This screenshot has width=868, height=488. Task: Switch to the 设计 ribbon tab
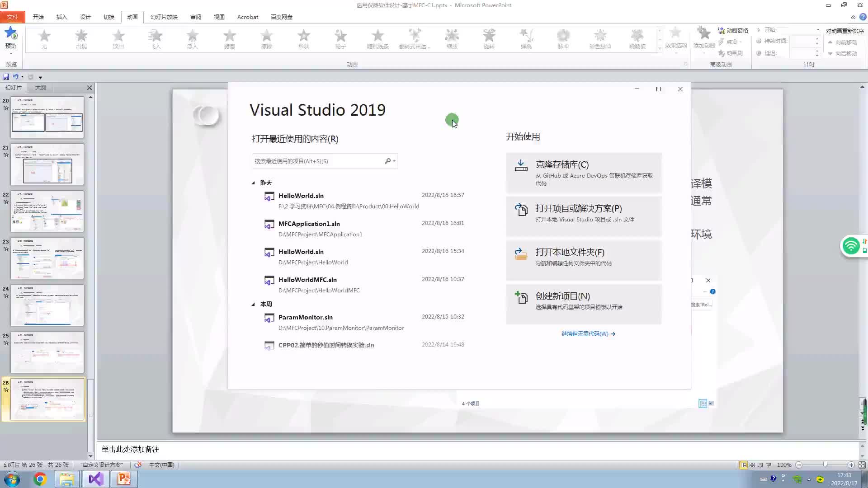pos(85,17)
